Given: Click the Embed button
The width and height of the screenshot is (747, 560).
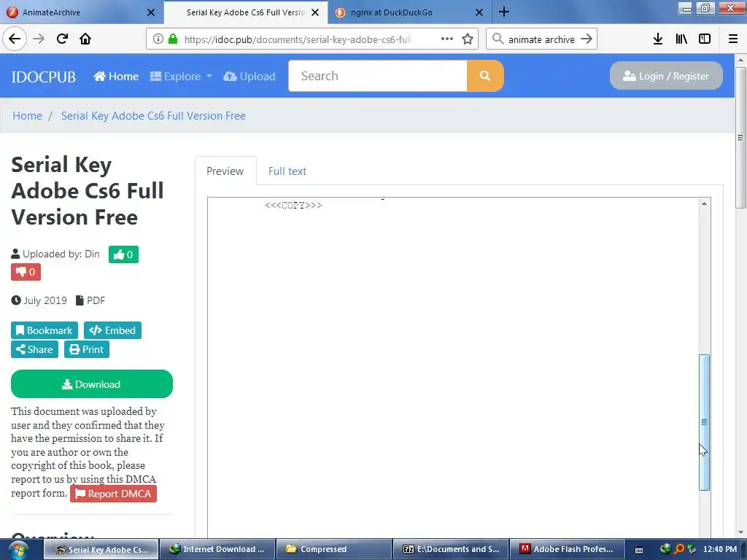Looking at the screenshot, I should [x=112, y=330].
